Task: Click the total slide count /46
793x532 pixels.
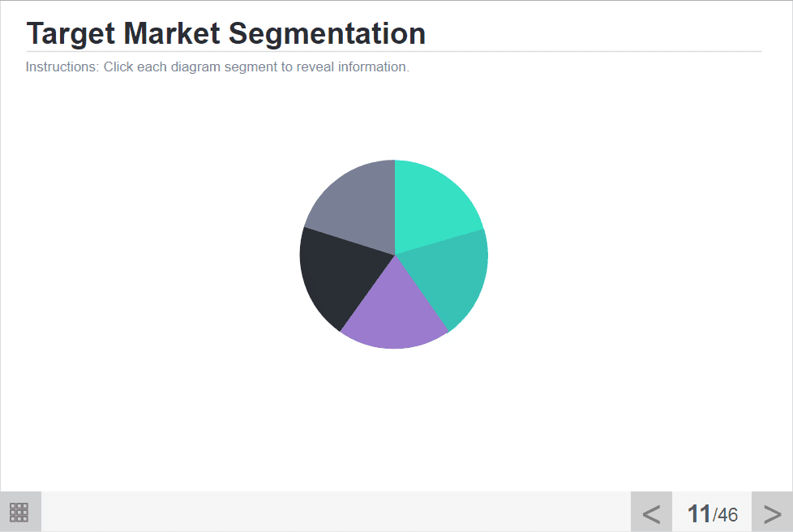Action: [725, 515]
